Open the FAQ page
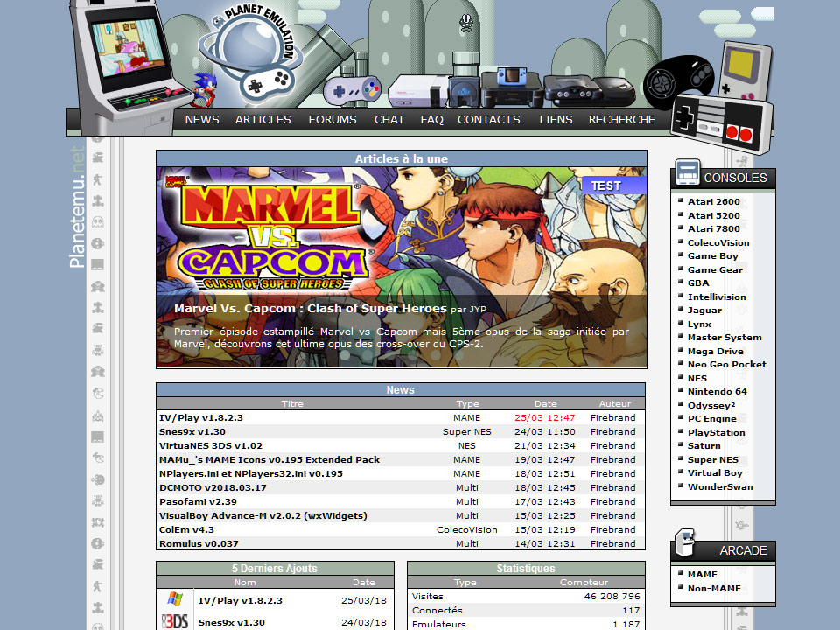Viewport: 840px width, 630px height. pos(431,120)
